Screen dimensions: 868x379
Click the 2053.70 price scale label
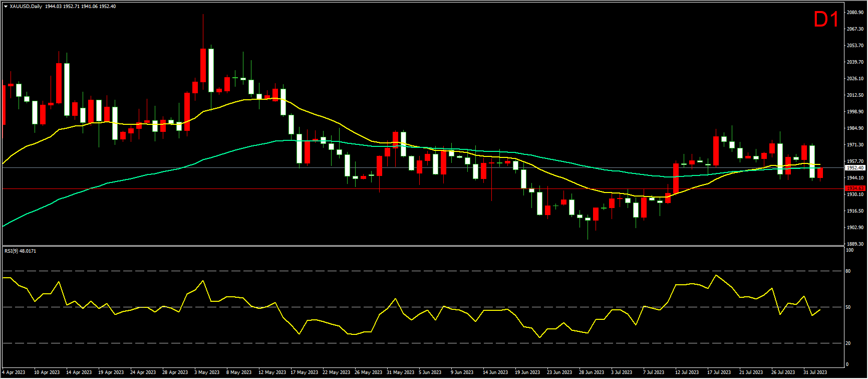(x=855, y=46)
